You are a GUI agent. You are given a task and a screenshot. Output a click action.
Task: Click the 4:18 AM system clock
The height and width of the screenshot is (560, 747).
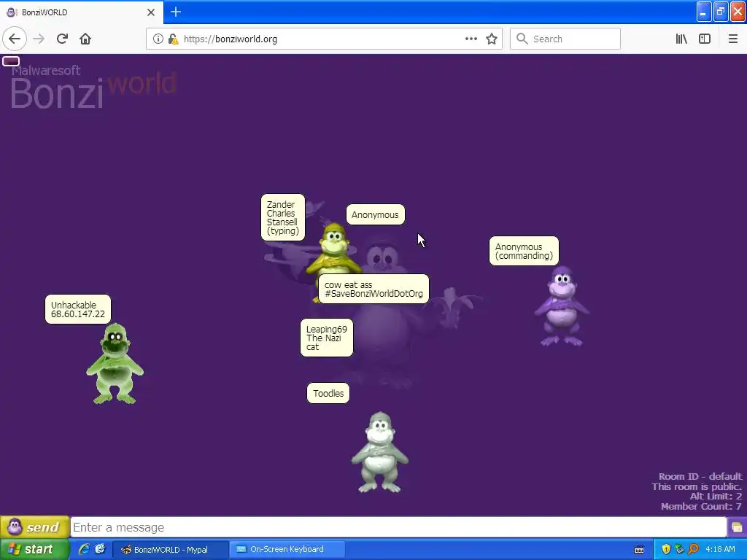[720, 550]
